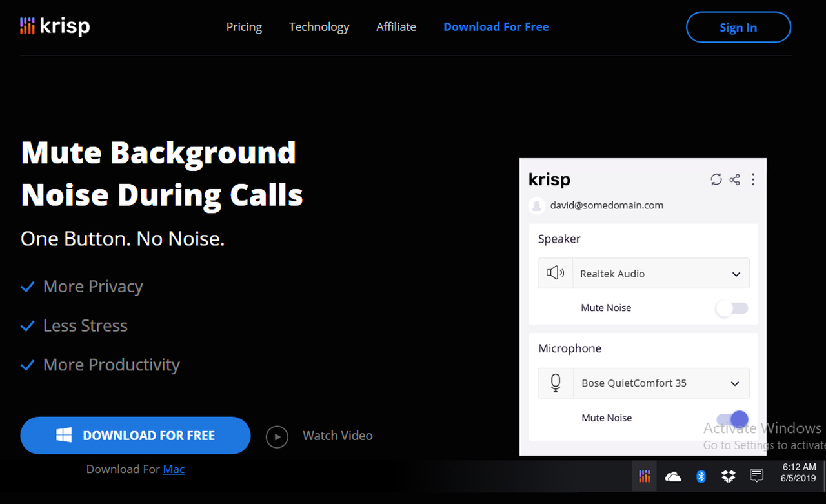826x504 pixels.
Task: Play the Watch Video circle icon
Action: click(277, 437)
